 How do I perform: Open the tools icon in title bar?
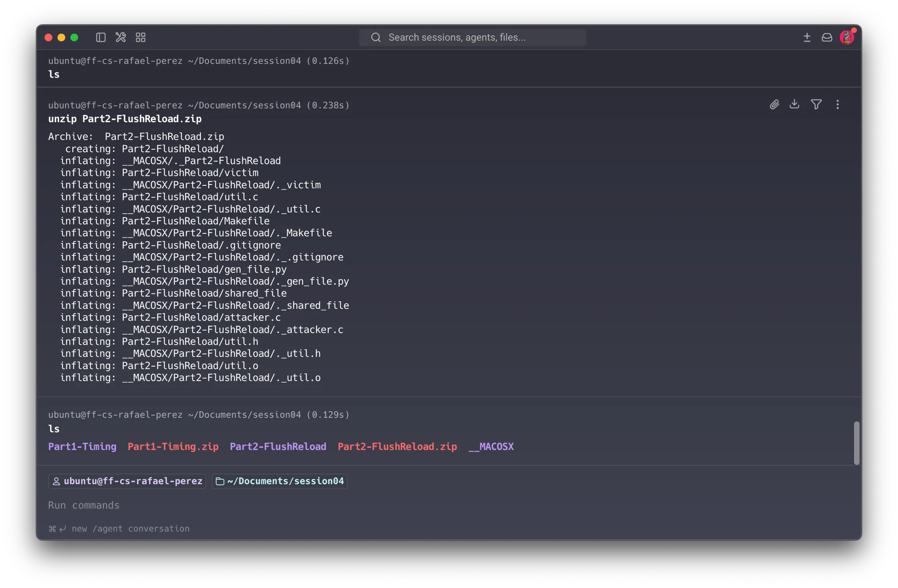[120, 37]
